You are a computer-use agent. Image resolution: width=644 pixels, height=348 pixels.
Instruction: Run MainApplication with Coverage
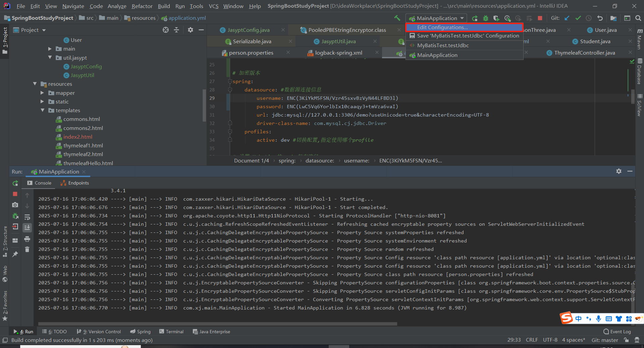coord(496,18)
